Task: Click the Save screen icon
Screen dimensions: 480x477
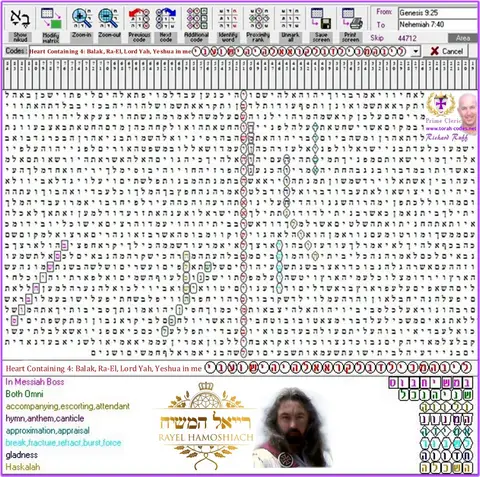Action: coord(321,18)
